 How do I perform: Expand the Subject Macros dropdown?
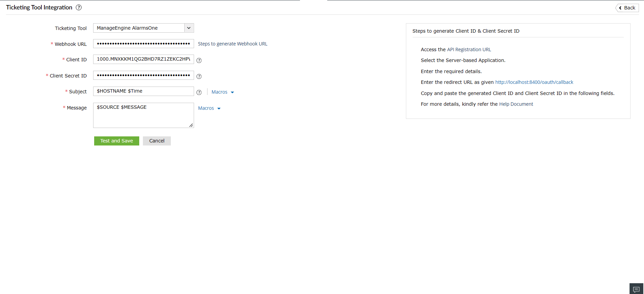coord(223,92)
